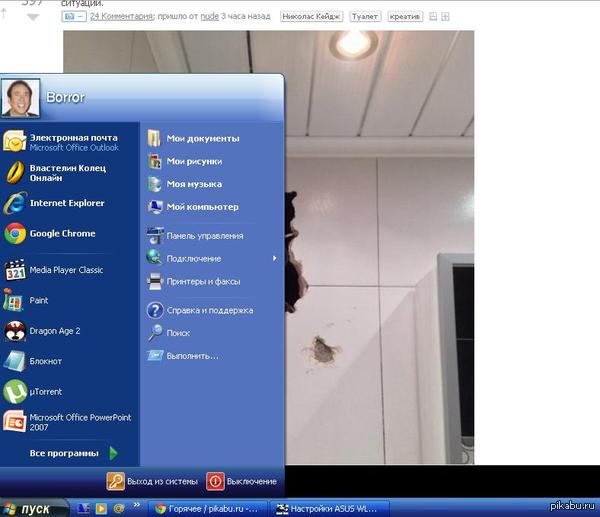Click Выход из системы button

pos(152,481)
